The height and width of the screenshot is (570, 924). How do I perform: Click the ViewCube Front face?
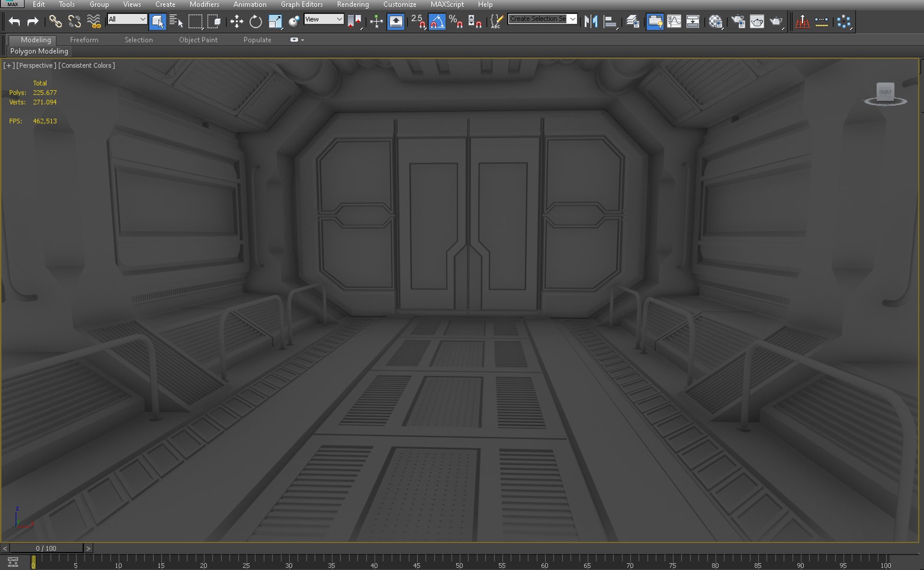(885, 91)
